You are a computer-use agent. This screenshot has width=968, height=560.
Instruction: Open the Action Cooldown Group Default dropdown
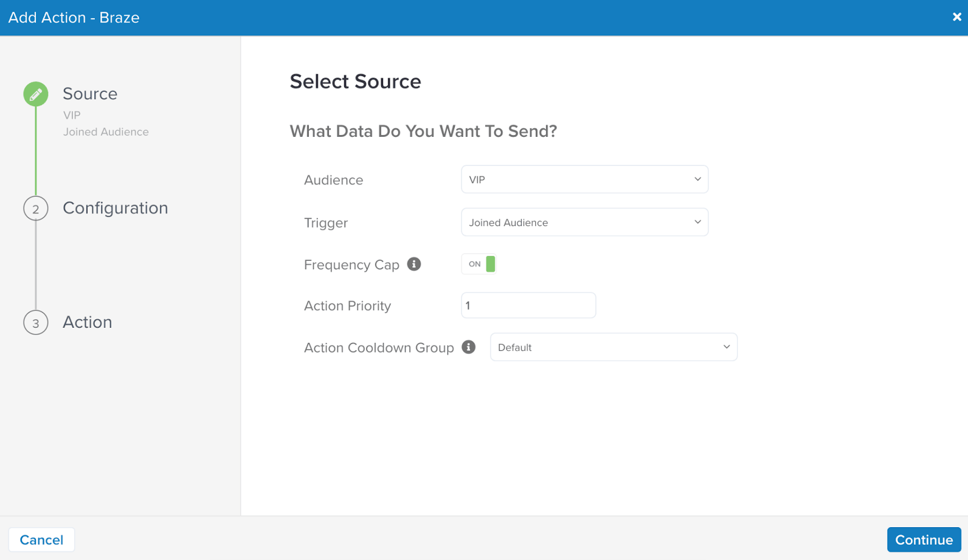point(614,347)
